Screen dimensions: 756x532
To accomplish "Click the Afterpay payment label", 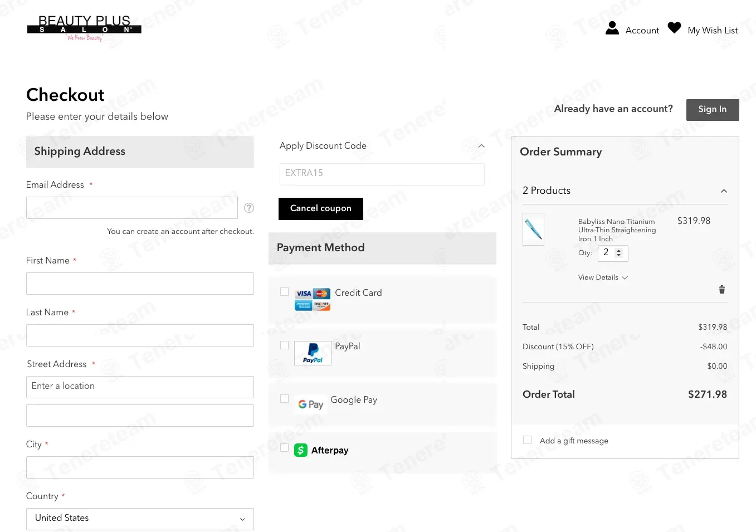I will click(x=330, y=450).
